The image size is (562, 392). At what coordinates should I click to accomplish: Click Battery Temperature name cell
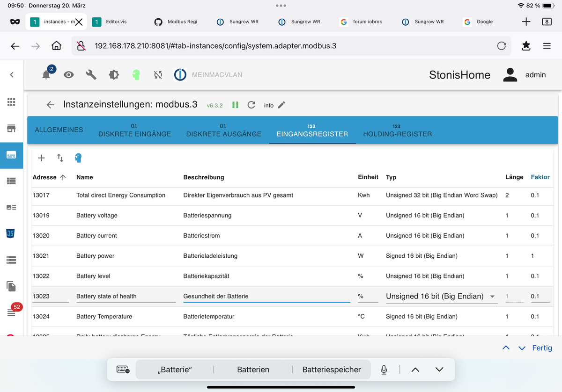coord(104,316)
